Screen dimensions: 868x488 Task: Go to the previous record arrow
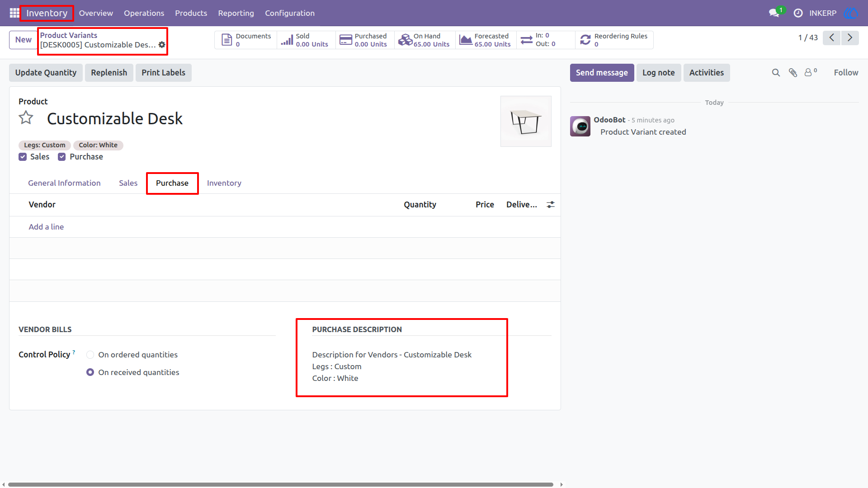point(831,38)
